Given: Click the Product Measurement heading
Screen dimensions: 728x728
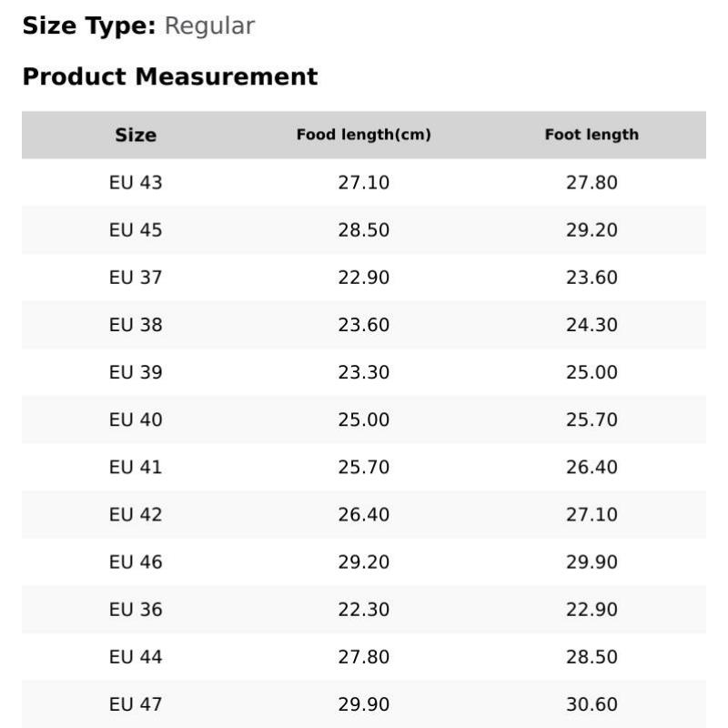Looking at the screenshot, I should click(x=170, y=76).
